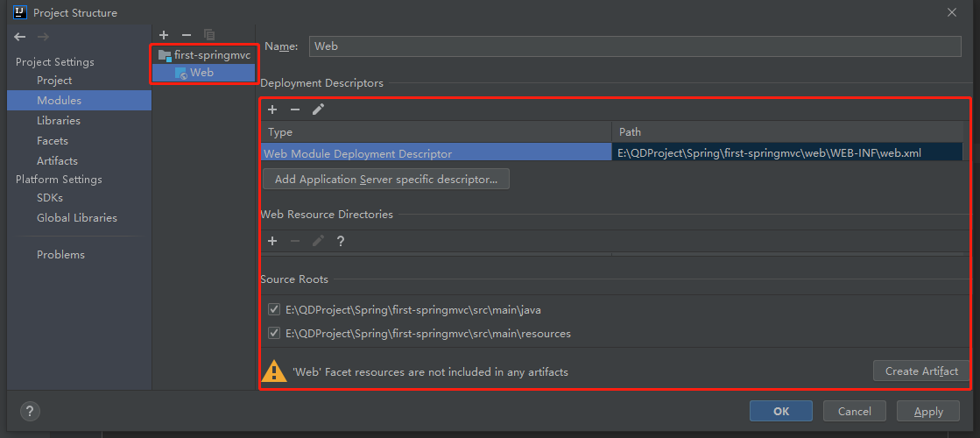Select Modules in Project Settings
This screenshot has width=980, height=438.
point(80,101)
